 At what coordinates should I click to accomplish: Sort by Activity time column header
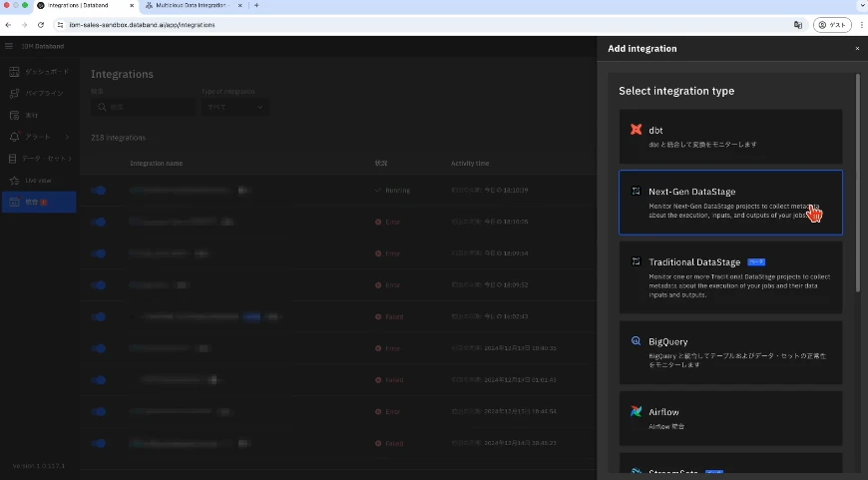pyautogui.click(x=470, y=164)
